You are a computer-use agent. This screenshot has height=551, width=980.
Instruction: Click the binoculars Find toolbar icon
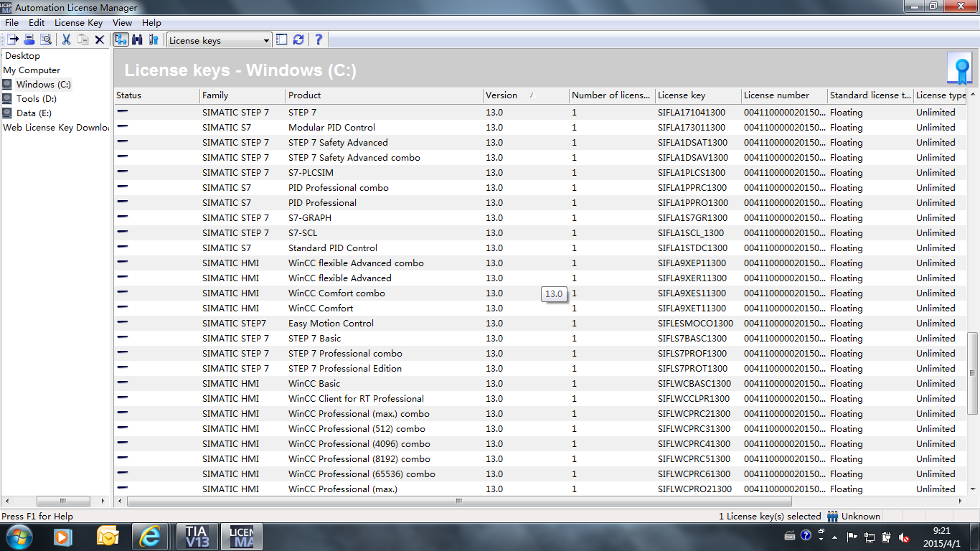(137, 40)
